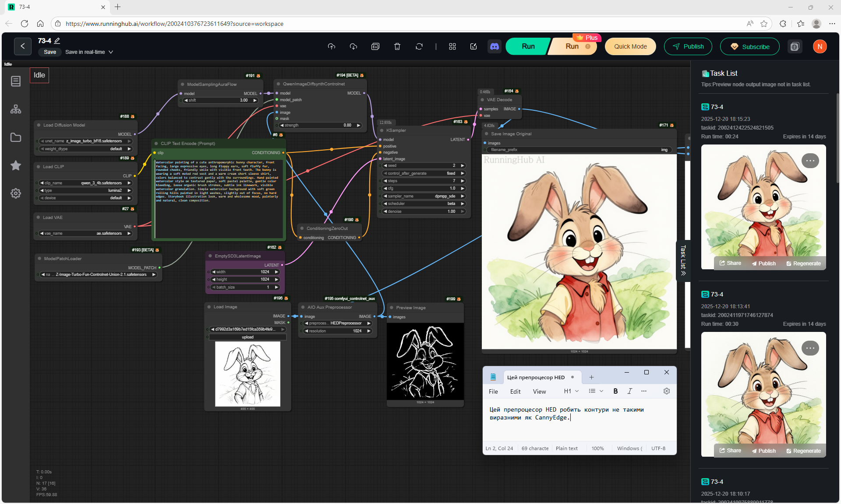Click the Quick Mode button
The height and width of the screenshot is (504, 841).
(630, 46)
